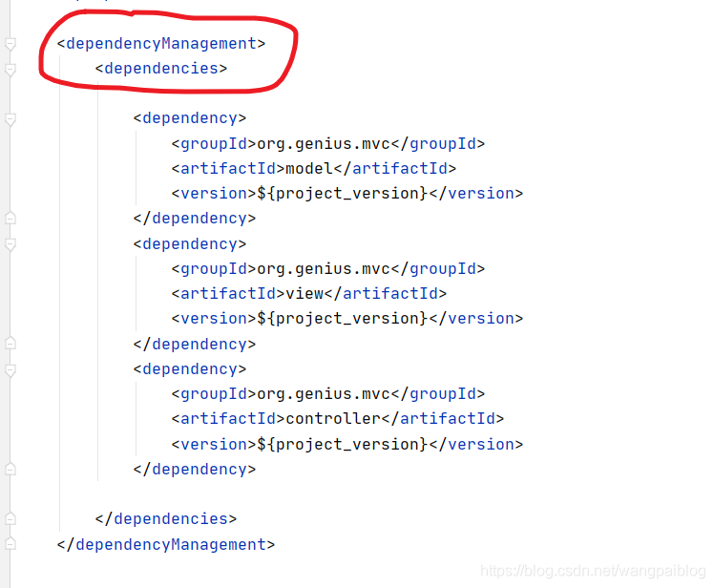Click the closing </dependencies> tag text
Viewport: 714px width, 588px height.
(166, 518)
